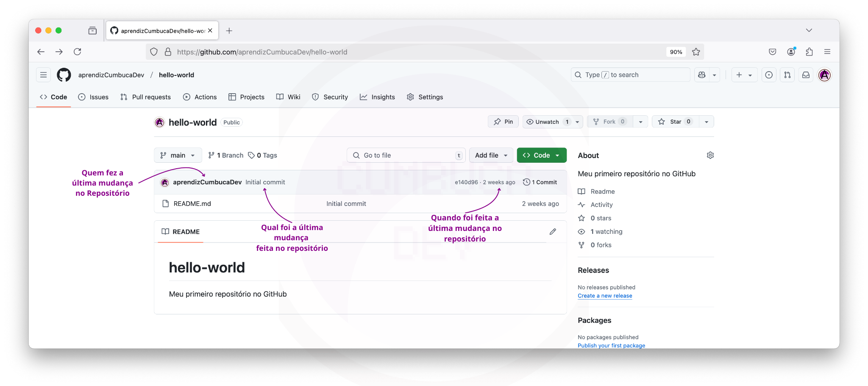Open the main branch dropdown

178,155
